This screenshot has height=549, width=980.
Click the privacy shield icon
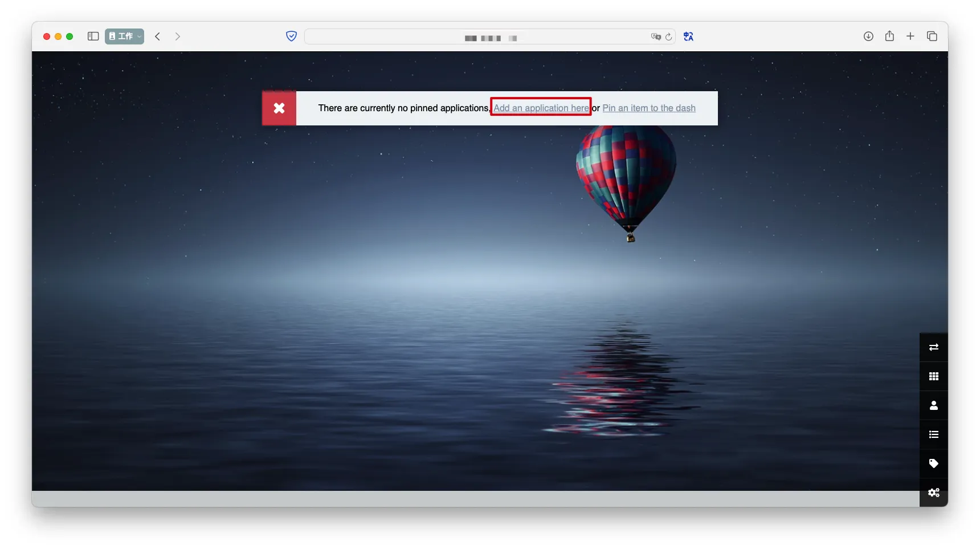(291, 36)
